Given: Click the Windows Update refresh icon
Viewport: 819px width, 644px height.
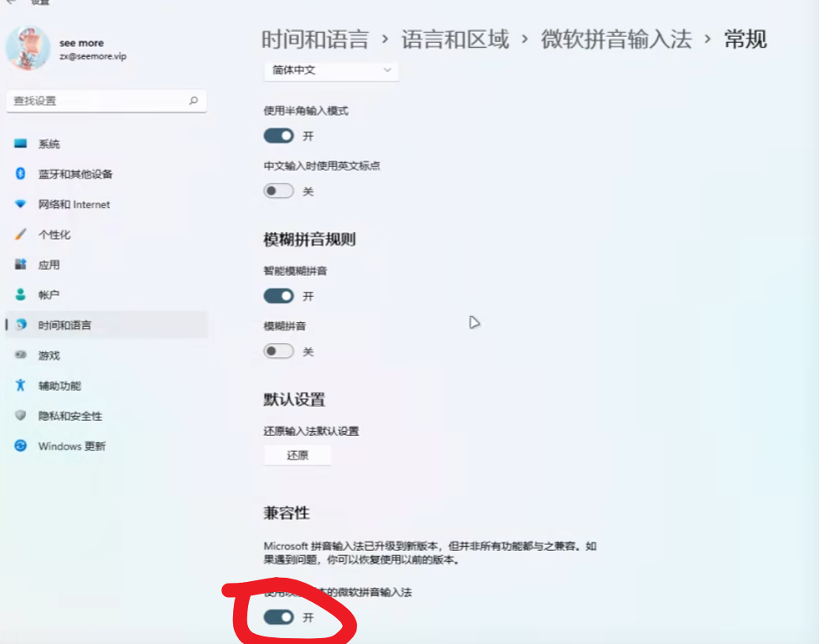Looking at the screenshot, I should click(x=20, y=445).
